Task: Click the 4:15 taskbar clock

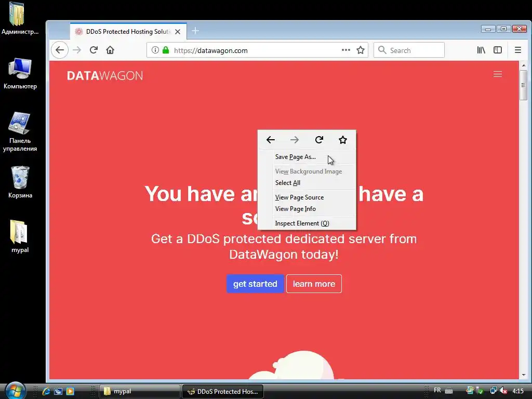Action: coord(518,391)
